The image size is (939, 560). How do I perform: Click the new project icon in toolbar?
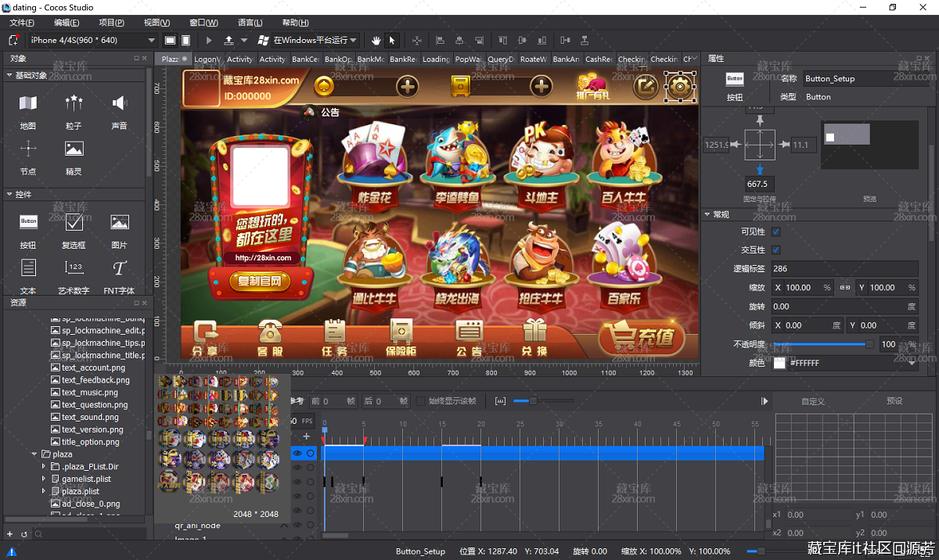click(x=13, y=40)
